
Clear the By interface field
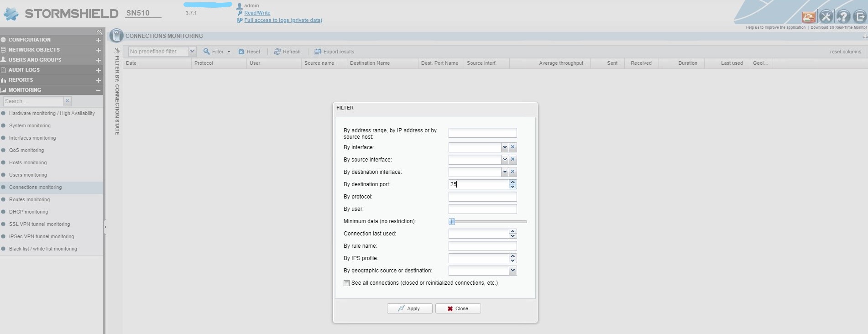(x=513, y=147)
